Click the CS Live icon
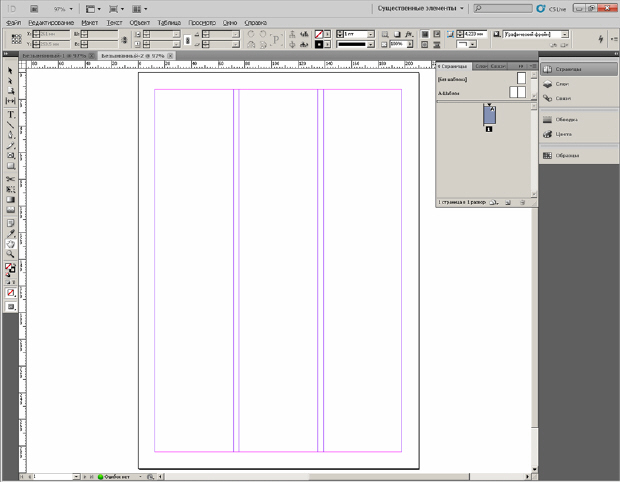The width and height of the screenshot is (620, 482). [x=541, y=9]
